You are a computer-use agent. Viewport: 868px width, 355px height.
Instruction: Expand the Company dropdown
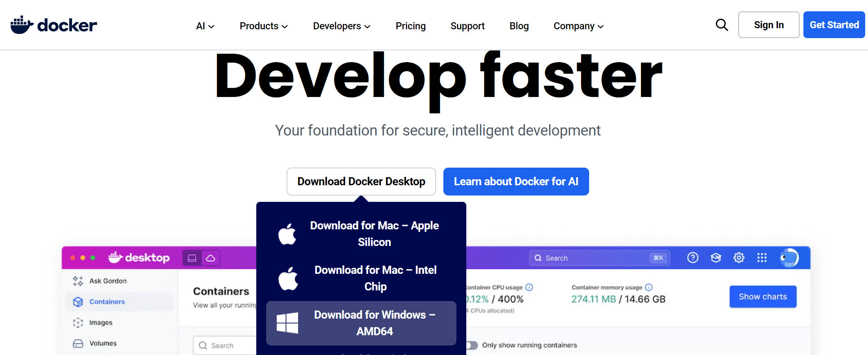pyautogui.click(x=579, y=26)
